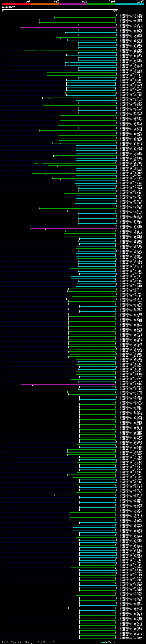Click the hit label UniRef100_A2BYZ4
This screenshot has height=644, width=146.
click(x=131, y=85)
